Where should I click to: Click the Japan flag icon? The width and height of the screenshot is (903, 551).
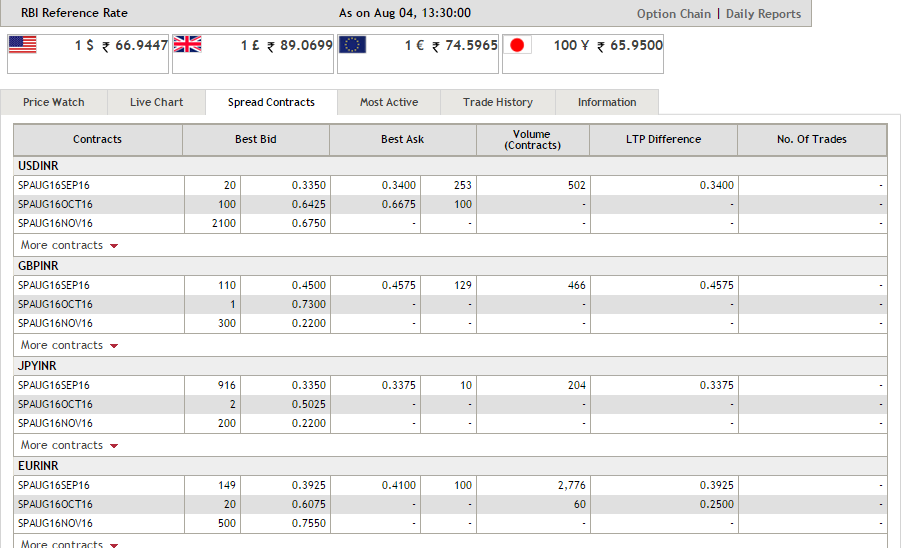(517, 44)
